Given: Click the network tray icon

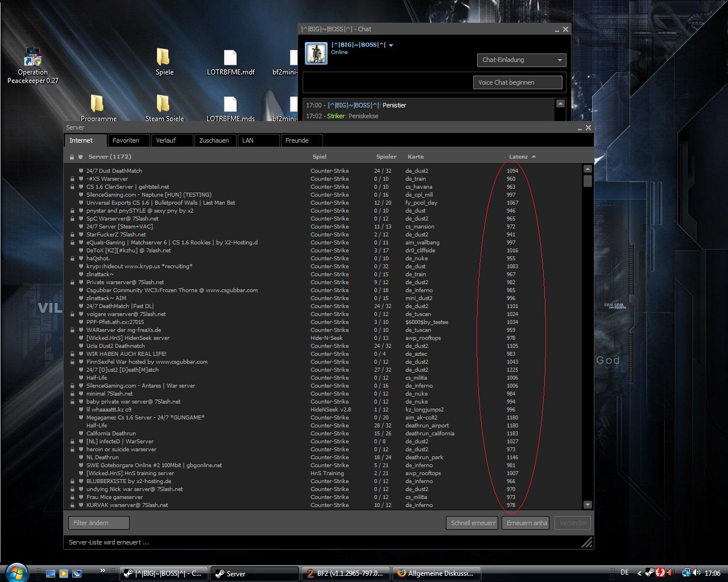Looking at the screenshot, I should (686, 573).
